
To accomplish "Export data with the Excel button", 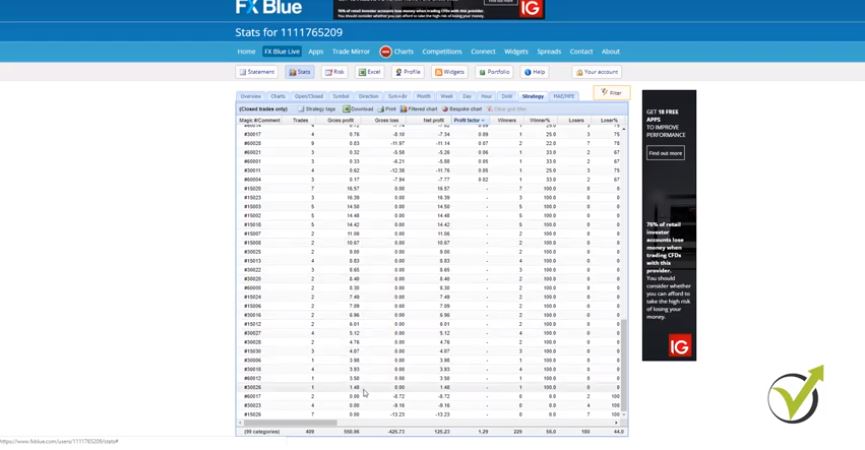I will click(x=369, y=72).
